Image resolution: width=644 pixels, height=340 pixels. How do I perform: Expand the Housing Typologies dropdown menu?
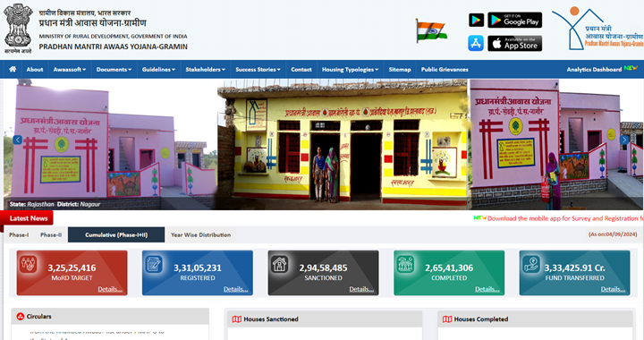tap(350, 70)
